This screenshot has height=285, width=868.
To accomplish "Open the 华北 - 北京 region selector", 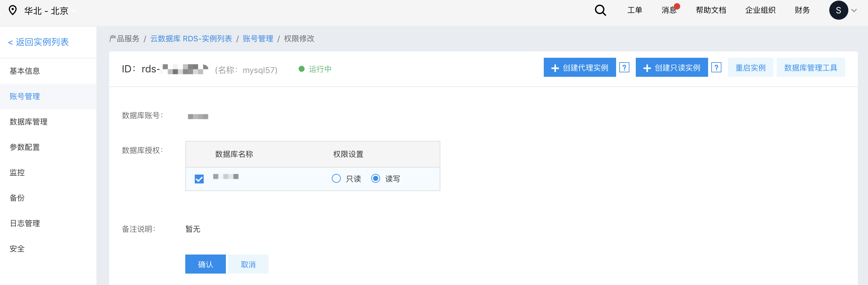I will 47,11.
